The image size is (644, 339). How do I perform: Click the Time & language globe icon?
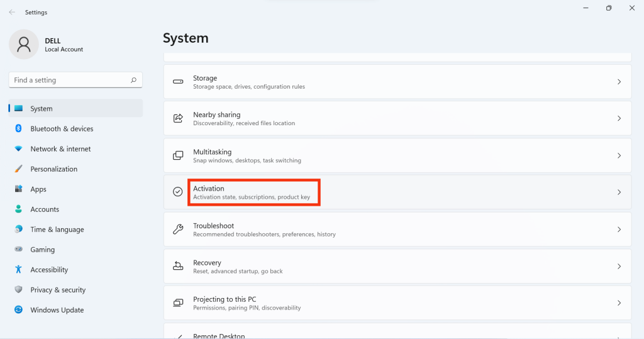click(x=18, y=230)
